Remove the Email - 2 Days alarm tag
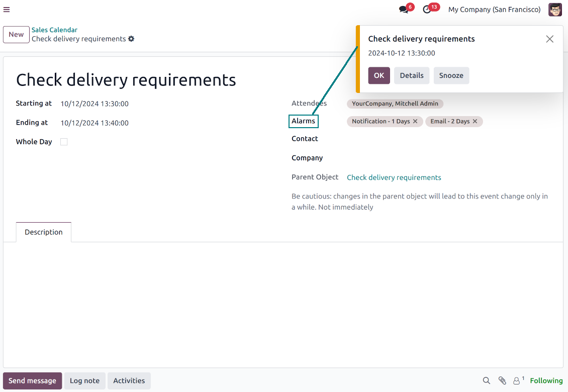Screen dimensions: 568x392 pyautogui.click(x=475, y=122)
